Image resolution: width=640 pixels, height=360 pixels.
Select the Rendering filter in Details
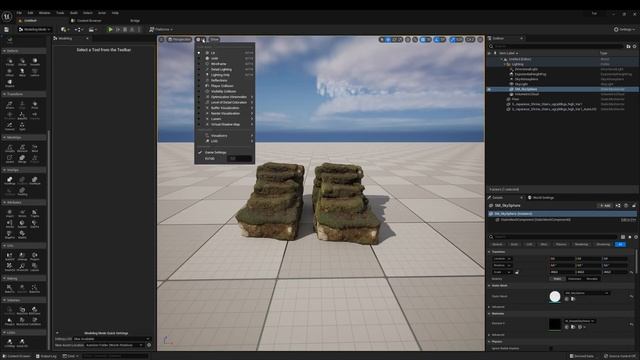pos(582,244)
